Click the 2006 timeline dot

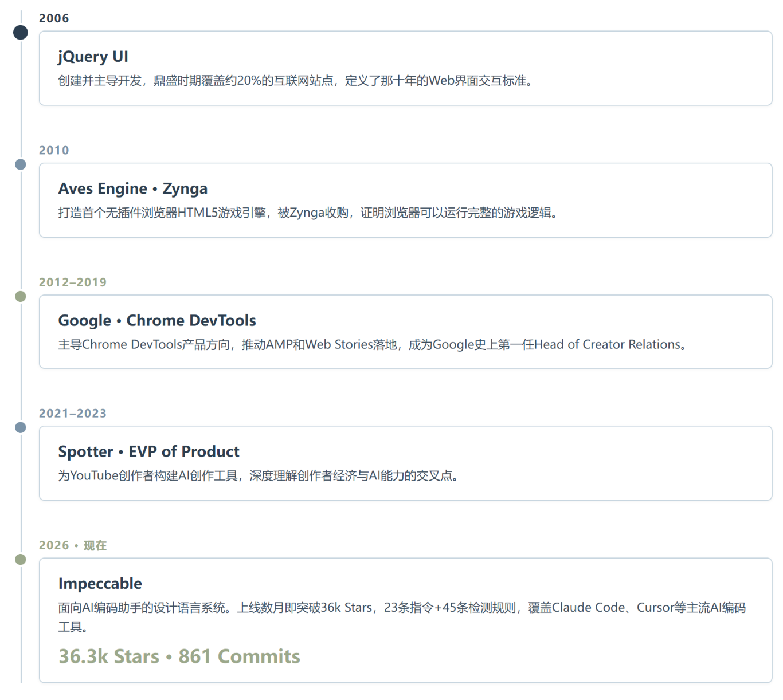click(21, 33)
